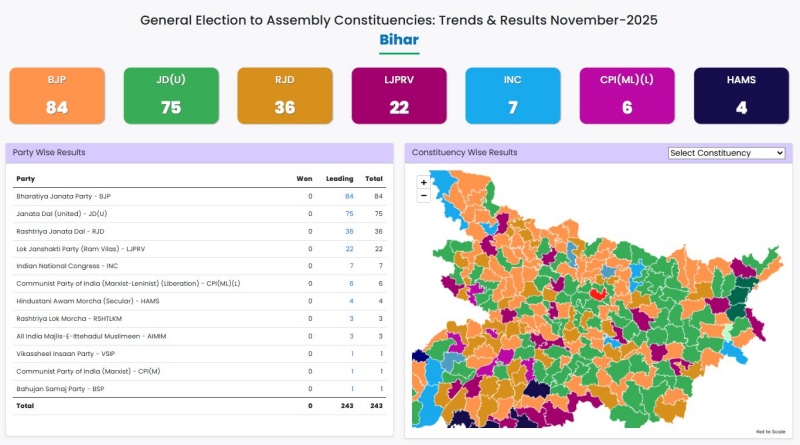Zoom in on the Bihar map
Viewport: 800px width, 445px height.
(x=424, y=183)
